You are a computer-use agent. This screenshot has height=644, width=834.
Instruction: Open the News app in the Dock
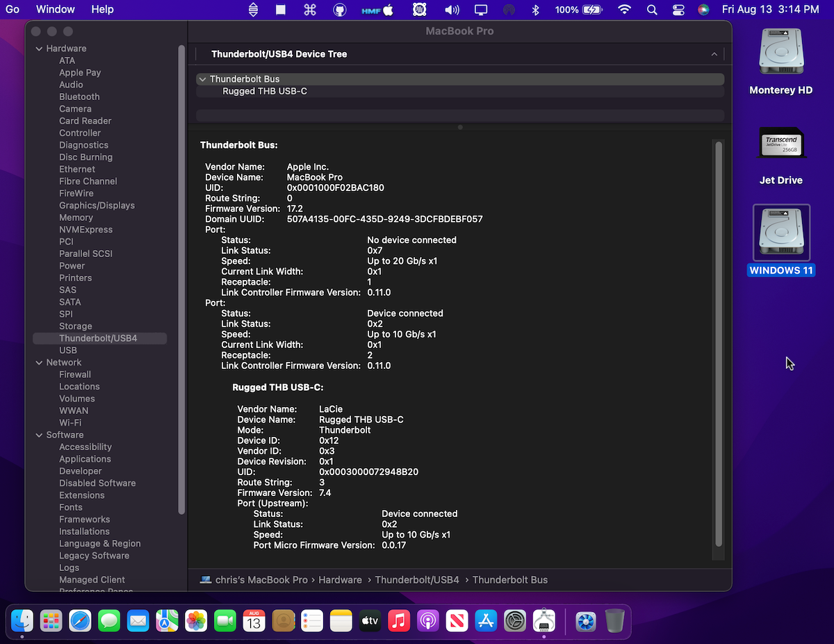click(x=457, y=620)
